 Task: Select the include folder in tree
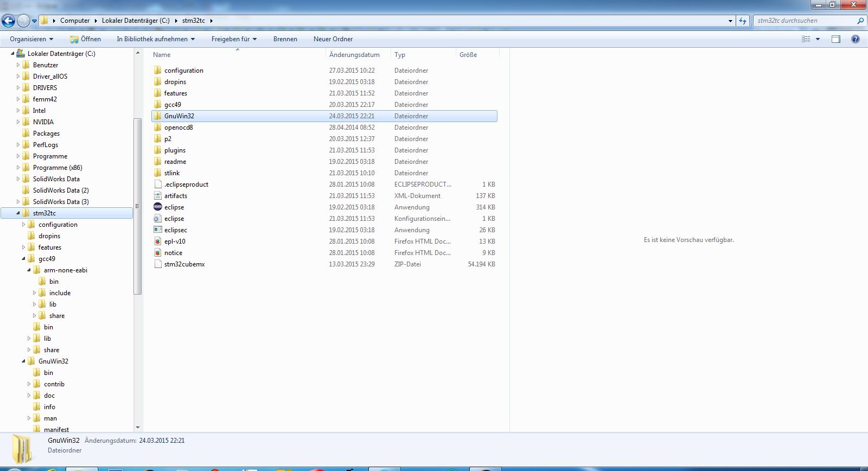coord(60,293)
